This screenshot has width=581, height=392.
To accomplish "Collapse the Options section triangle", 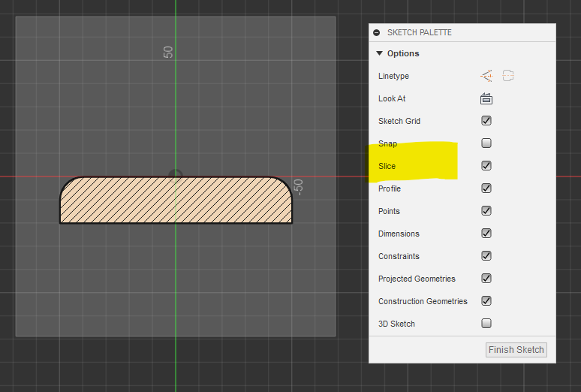I will click(x=380, y=53).
